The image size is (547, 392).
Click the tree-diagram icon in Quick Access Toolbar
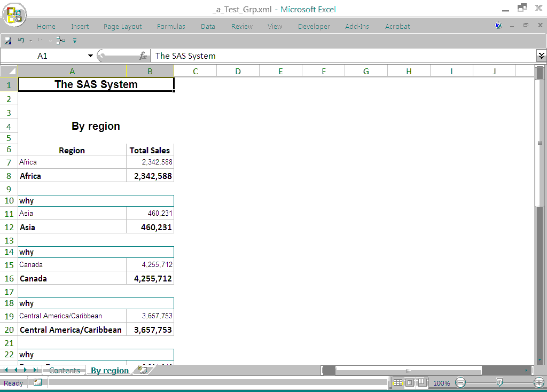click(61, 41)
